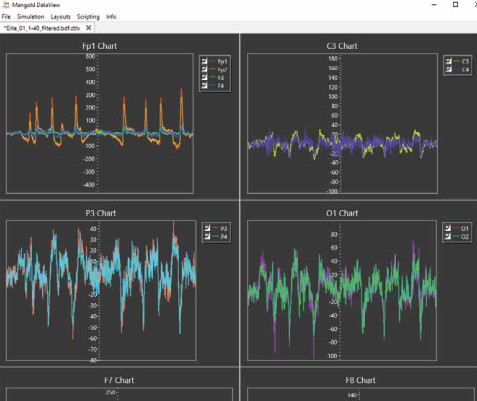This screenshot has height=401, width=477.
Task: Toggle the Fp2 channel checkbox
Action: click(x=205, y=69)
